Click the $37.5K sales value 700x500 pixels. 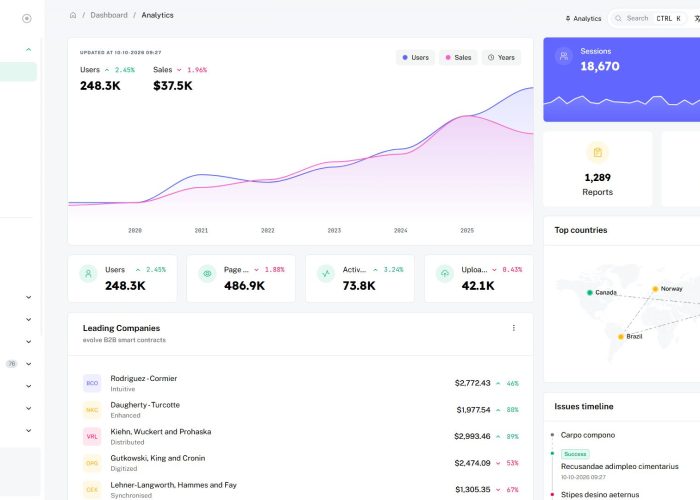[173, 86]
